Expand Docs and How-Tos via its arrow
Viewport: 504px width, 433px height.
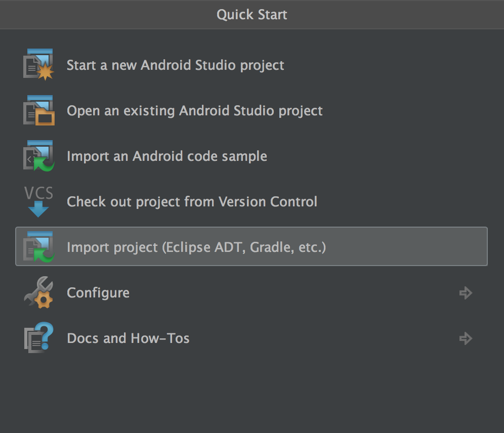tap(466, 338)
